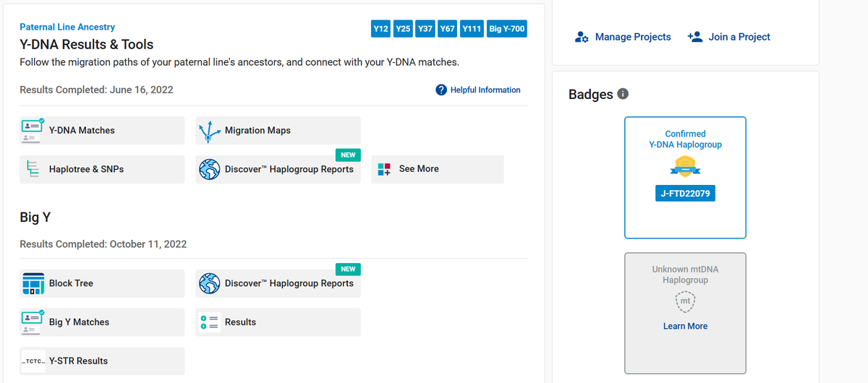Click the Join a Project add-person icon

coord(694,37)
